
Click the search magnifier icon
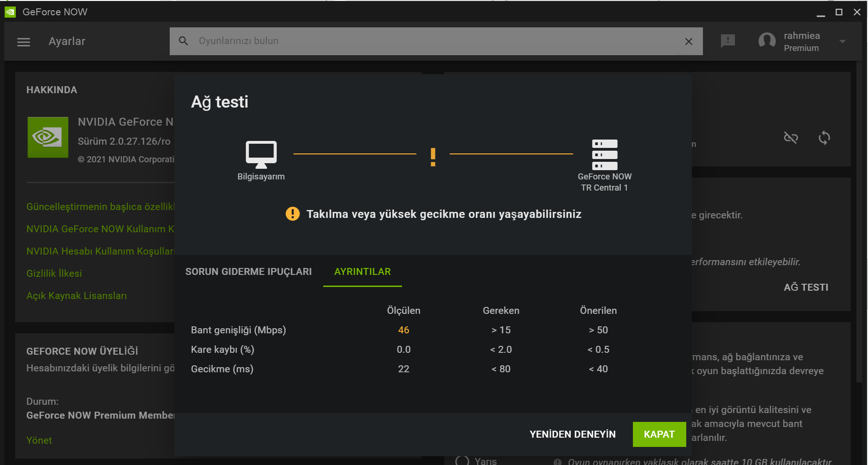(x=184, y=41)
